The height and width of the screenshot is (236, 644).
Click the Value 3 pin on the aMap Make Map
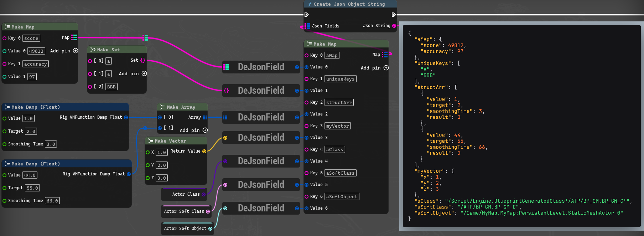306,138
